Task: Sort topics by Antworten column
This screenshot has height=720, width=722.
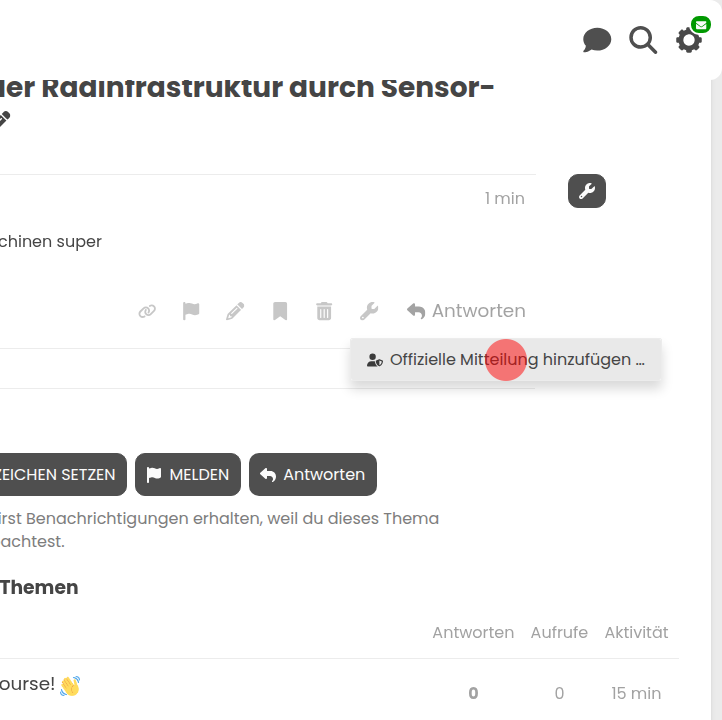Action: (x=473, y=633)
